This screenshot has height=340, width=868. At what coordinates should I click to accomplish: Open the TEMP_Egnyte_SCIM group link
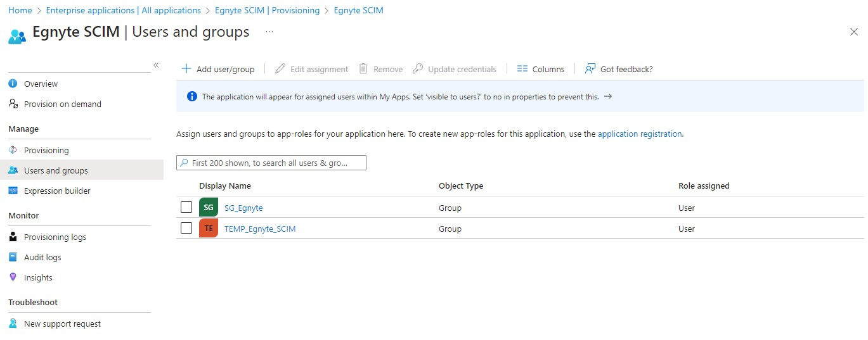260,229
